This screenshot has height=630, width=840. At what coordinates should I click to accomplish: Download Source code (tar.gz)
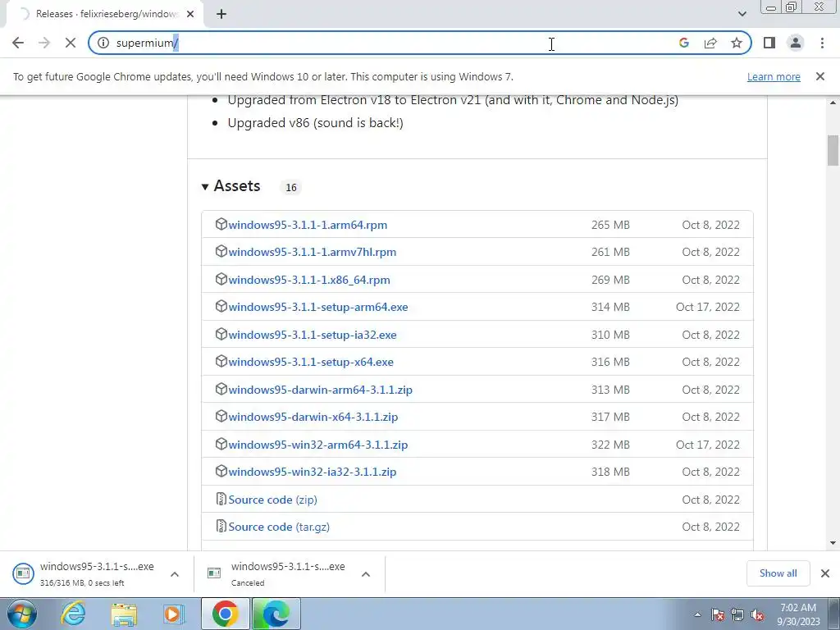point(279,527)
